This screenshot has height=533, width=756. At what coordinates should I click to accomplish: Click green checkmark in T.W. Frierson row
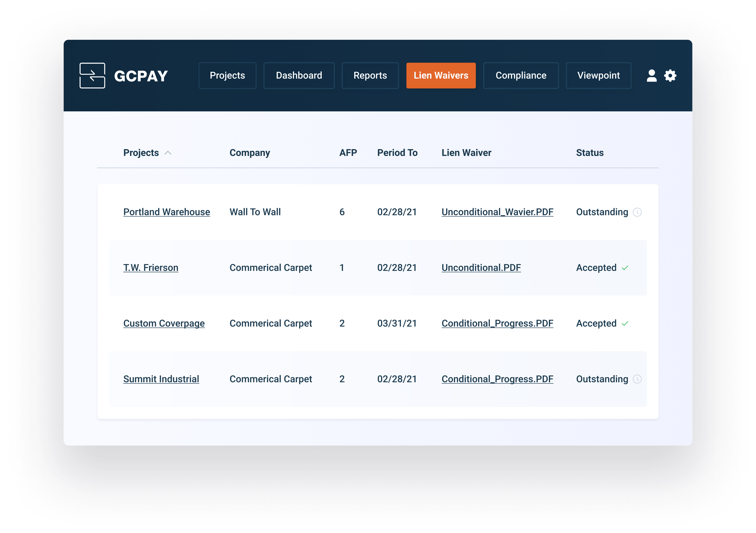625,268
